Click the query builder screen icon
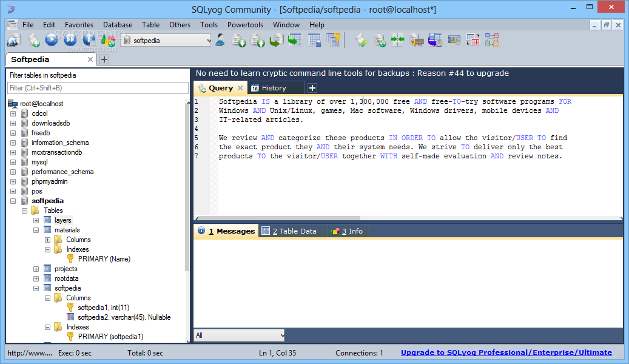This screenshot has width=629, height=364. pos(454,40)
